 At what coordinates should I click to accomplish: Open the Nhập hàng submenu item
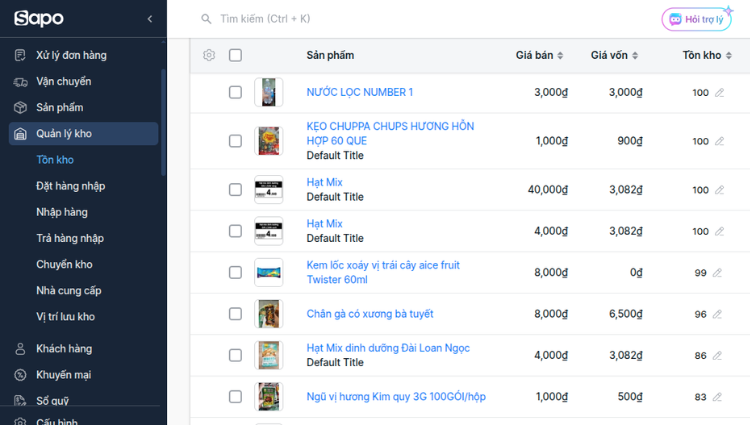[62, 212]
